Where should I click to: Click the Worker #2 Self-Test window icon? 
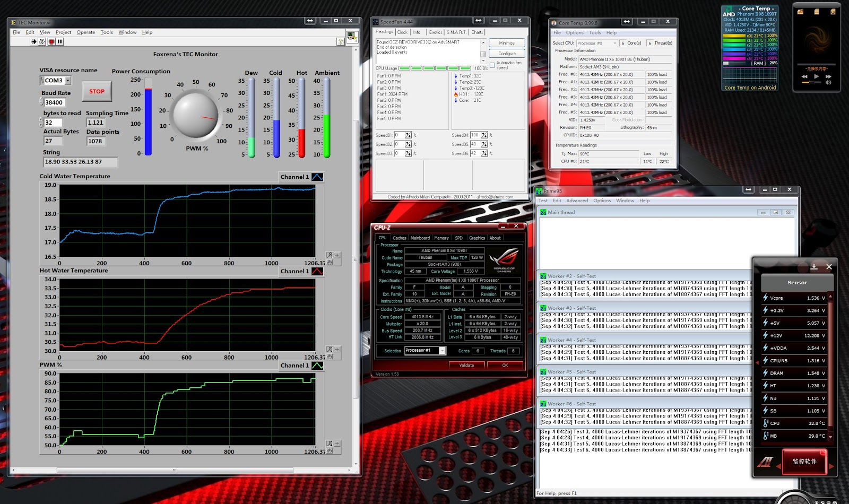pos(543,276)
